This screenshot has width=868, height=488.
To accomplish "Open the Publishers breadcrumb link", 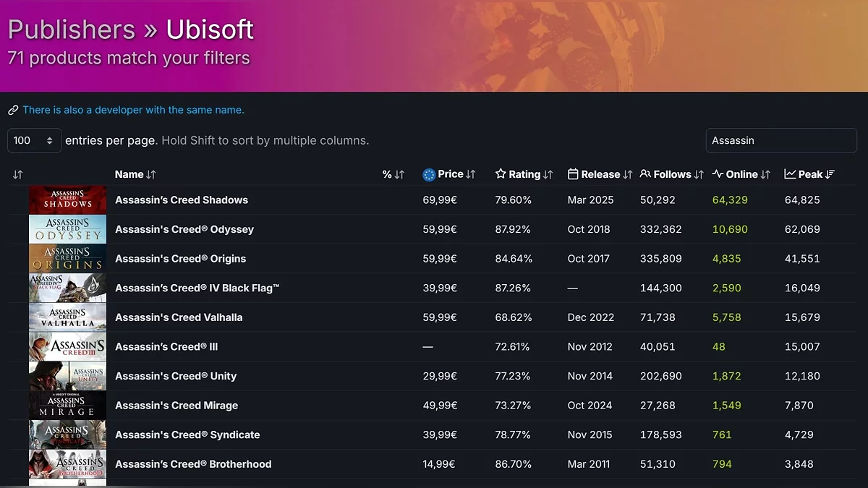I will point(71,30).
